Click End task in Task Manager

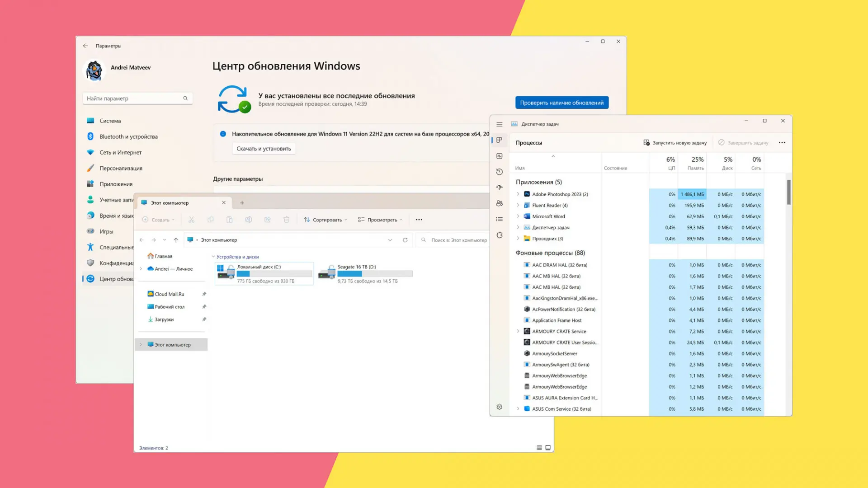point(743,143)
